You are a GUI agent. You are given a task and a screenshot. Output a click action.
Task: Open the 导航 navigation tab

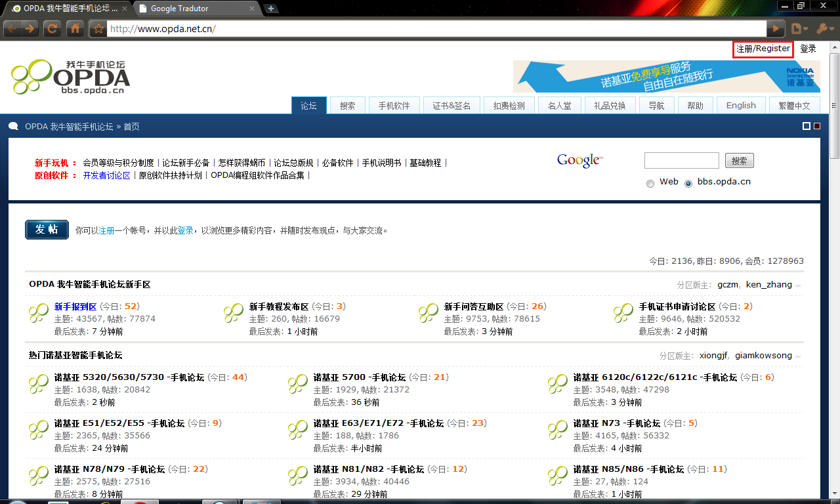coord(657,106)
